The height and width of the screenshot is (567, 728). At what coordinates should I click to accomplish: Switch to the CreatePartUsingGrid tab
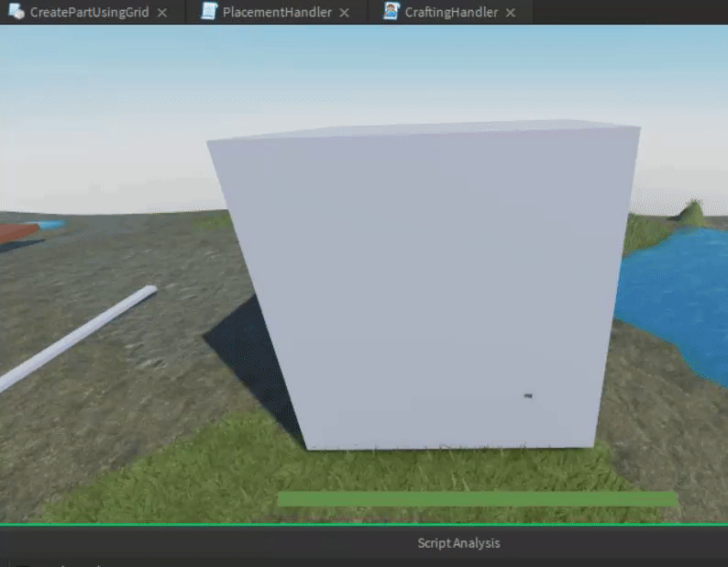89,12
